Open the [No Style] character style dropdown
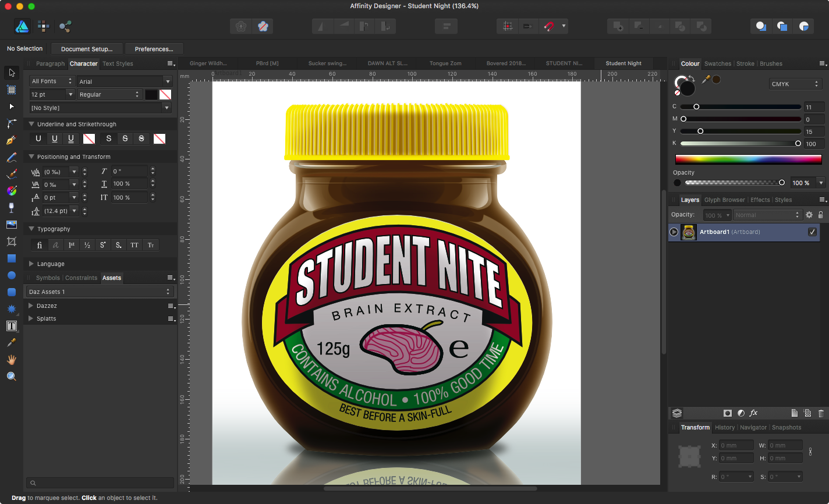Screen dimensions: 829x504 [x=101, y=108]
